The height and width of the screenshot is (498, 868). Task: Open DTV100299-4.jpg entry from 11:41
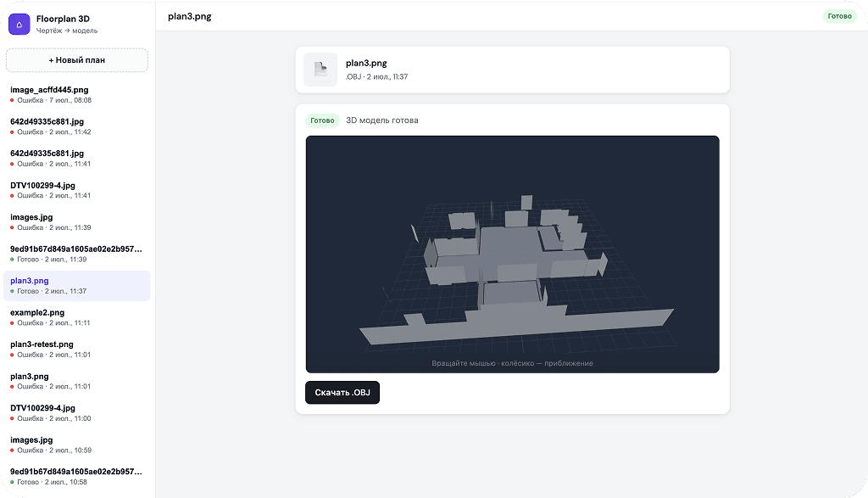(77, 190)
